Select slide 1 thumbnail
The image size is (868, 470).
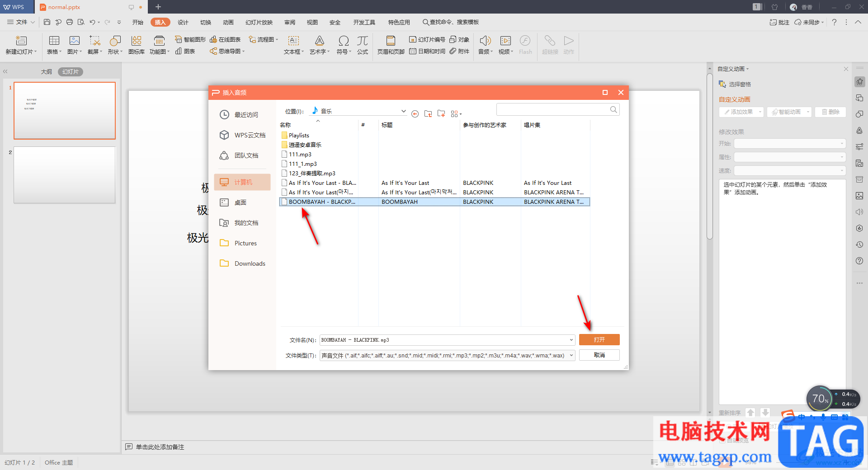point(65,111)
